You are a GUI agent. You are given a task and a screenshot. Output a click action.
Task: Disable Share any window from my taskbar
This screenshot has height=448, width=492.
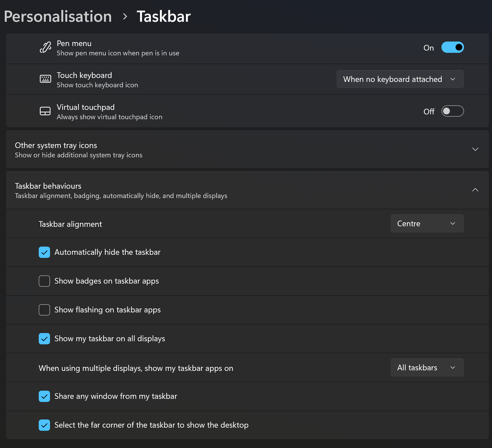[x=44, y=396]
